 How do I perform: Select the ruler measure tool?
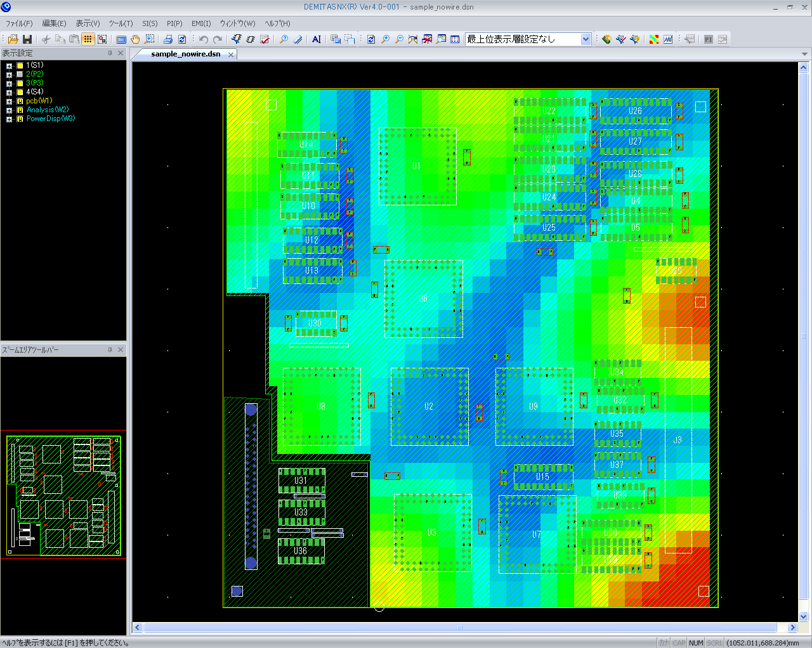click(x=298, y=39)
